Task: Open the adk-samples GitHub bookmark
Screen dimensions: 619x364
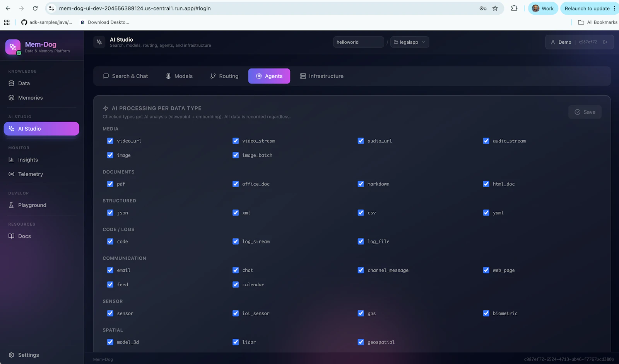Action: 46,22
